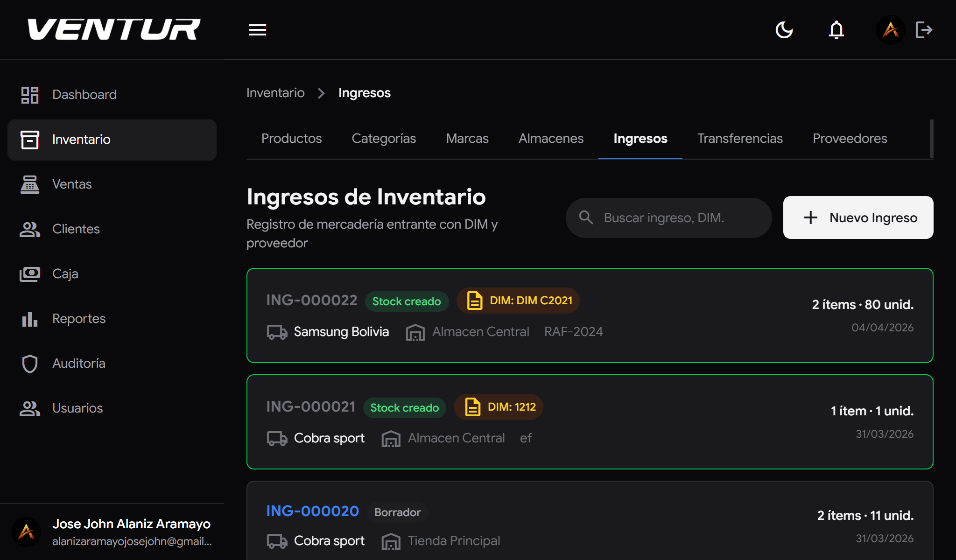
Task: Click the Usuarios people icon
Action: coord(29,408)
